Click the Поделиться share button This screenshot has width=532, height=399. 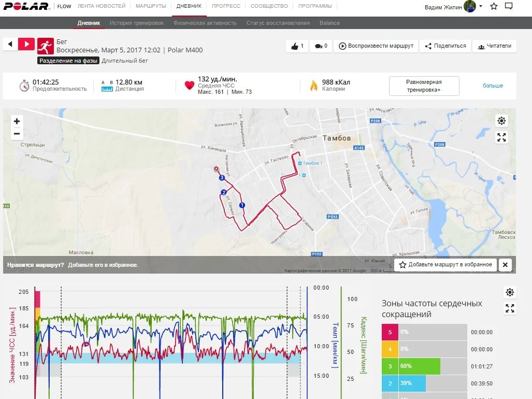(x=445, y=46)
